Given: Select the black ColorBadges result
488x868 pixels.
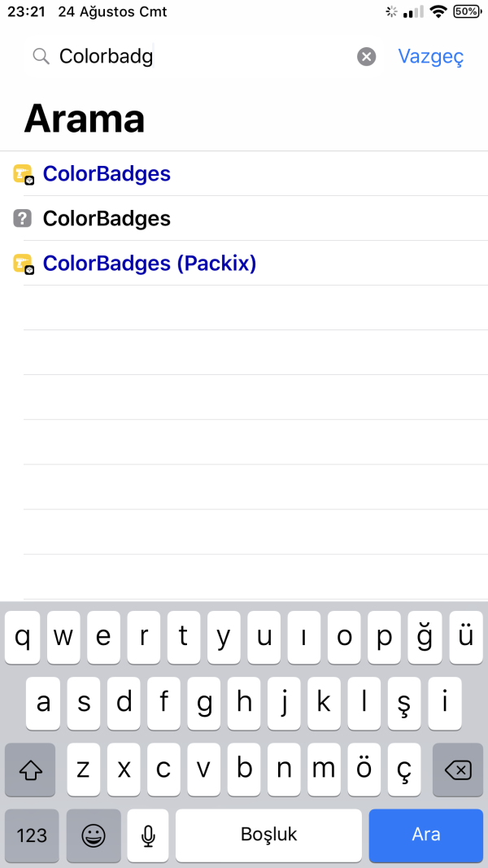Looking at the screenshot, I should [x=107, y=218].
